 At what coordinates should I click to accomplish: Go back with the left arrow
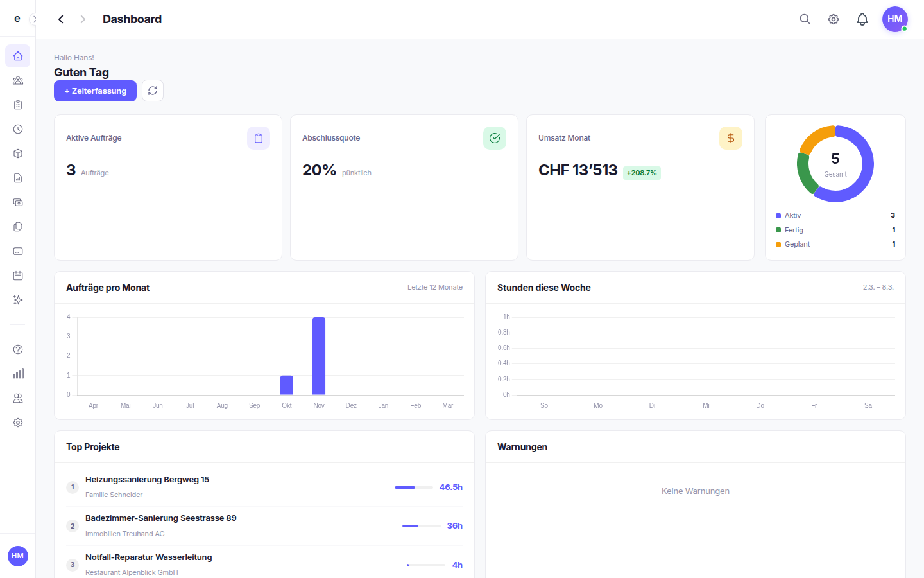point(61,19)
